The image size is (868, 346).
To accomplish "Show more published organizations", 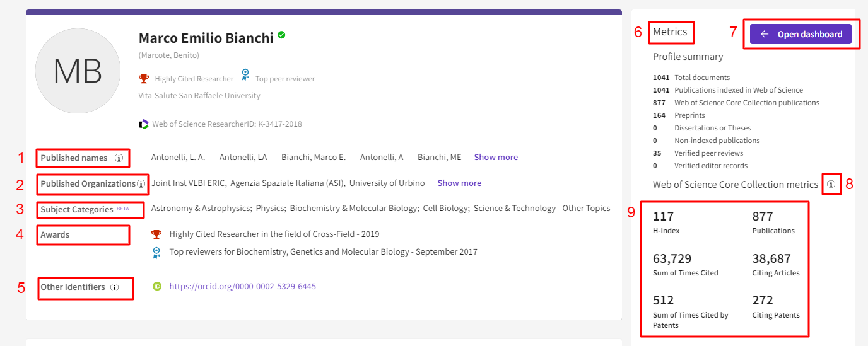I will [x=459, y=183].
